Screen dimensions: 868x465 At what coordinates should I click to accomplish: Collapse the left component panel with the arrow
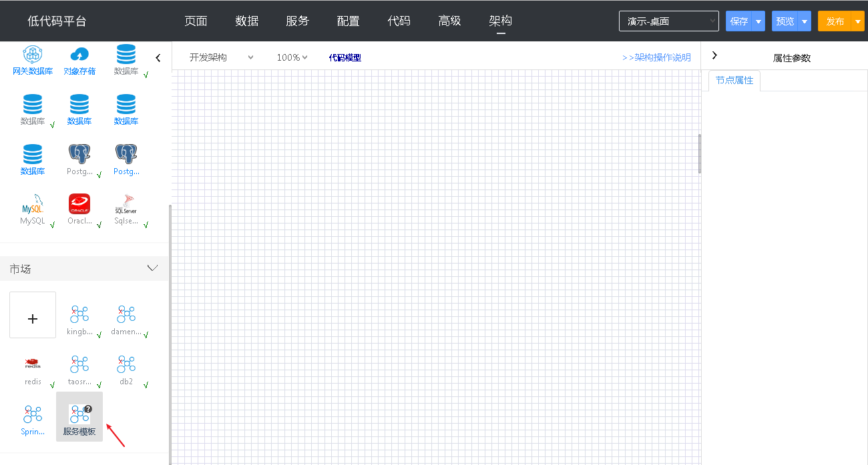(x=158, y=58)
